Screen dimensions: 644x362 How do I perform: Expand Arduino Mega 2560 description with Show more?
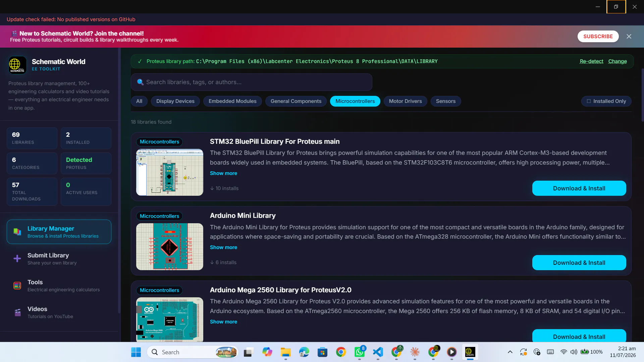pyautogui.click(x=223, y=322)
